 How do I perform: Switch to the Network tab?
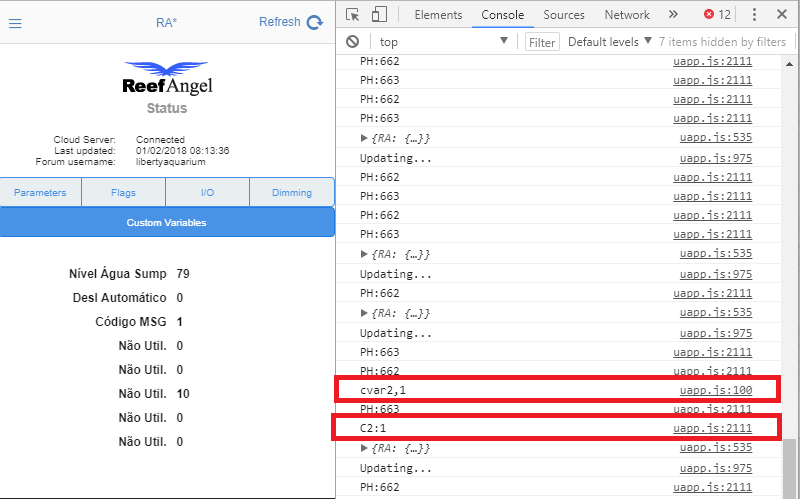[627, 15]
